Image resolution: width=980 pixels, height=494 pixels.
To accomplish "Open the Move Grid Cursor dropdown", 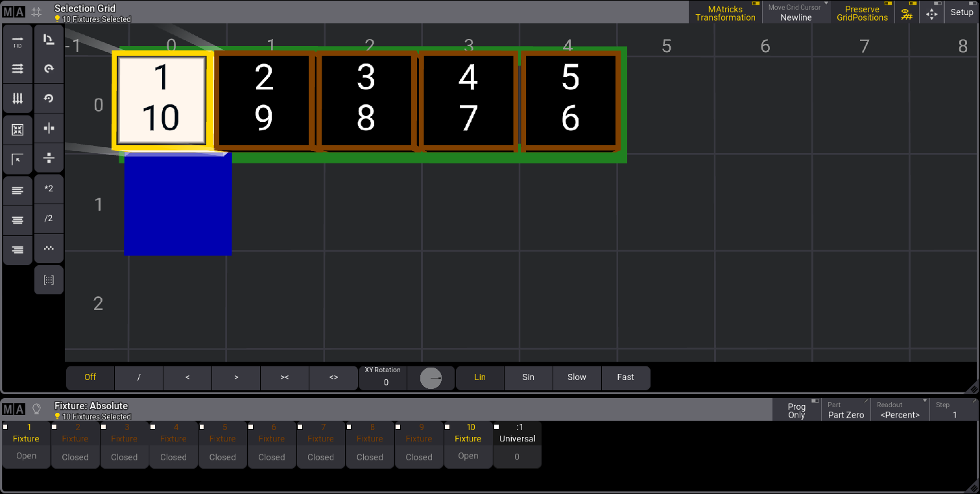I will pos(796,13).
